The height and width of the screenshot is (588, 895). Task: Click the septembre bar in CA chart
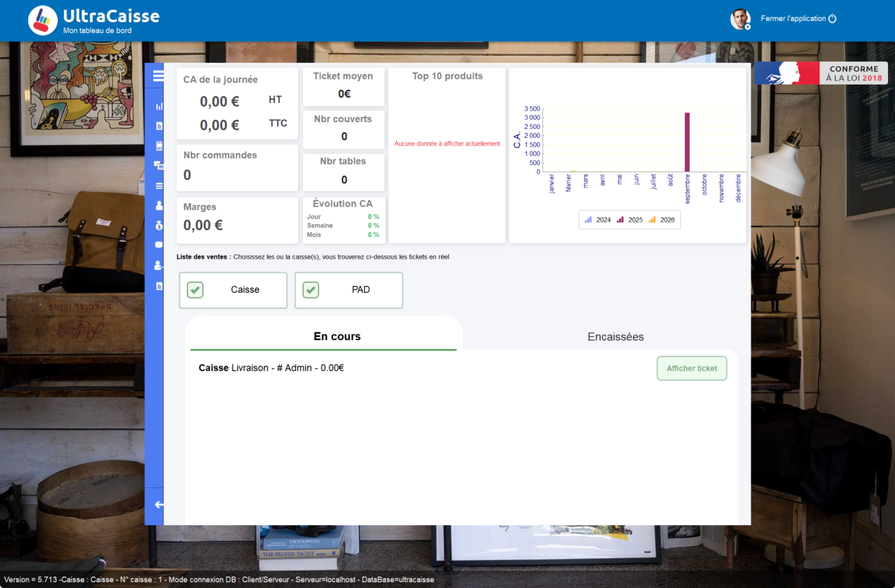point(687,142)
